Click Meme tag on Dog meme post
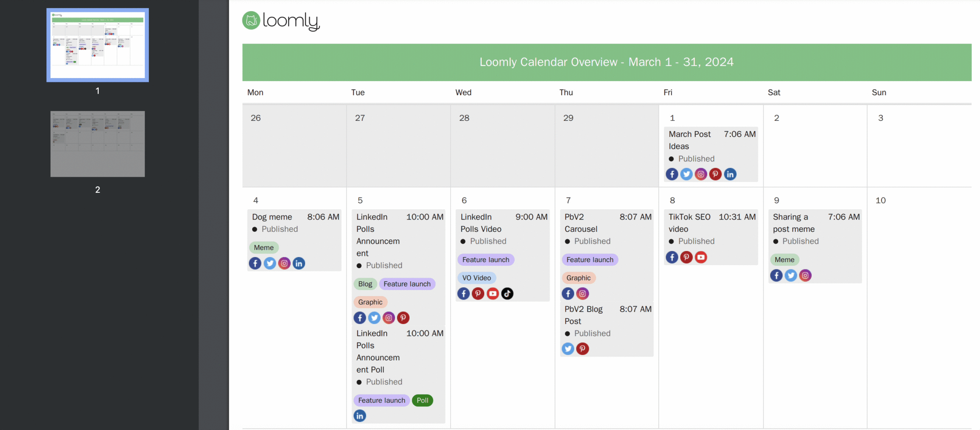This screenshot has width=980, height=430. click(263, 248)
